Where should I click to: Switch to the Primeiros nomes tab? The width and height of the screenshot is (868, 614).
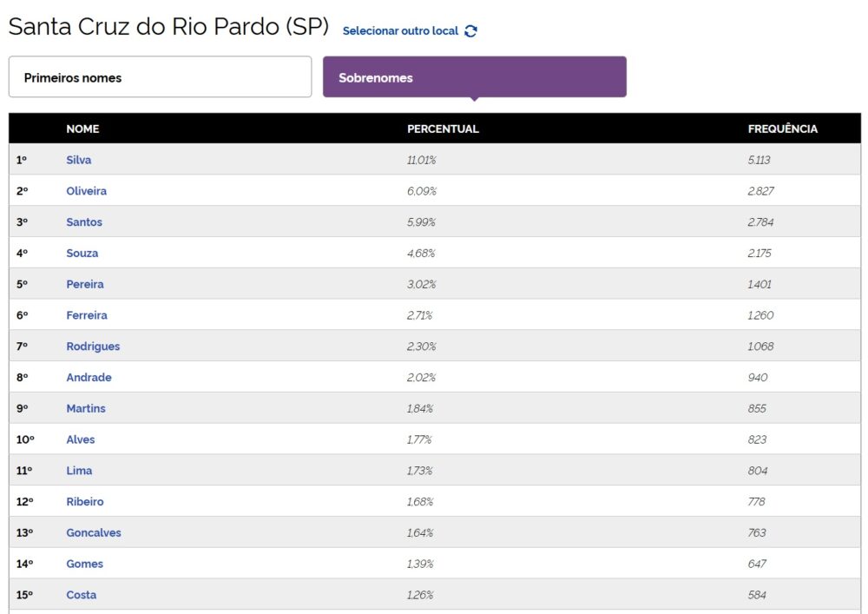click(x=160, y=77)
